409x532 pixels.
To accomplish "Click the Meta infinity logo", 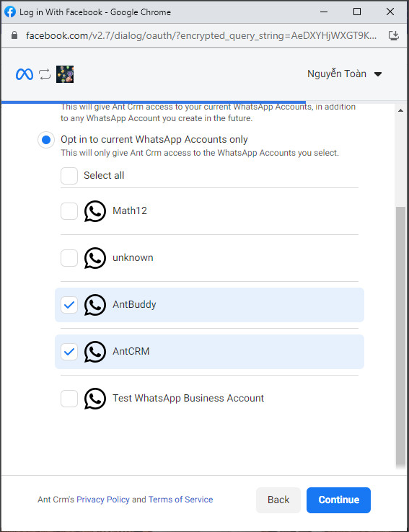I will point(25,74).
